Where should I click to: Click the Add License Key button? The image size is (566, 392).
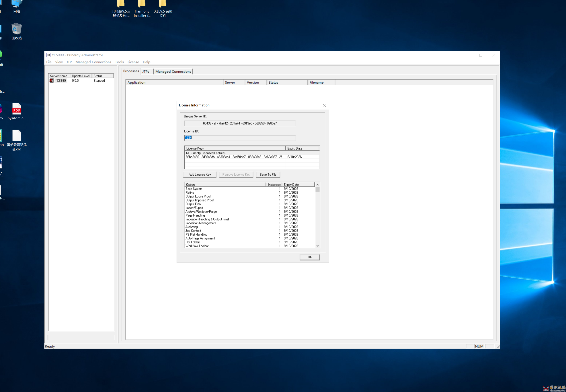tap(199, 175)
